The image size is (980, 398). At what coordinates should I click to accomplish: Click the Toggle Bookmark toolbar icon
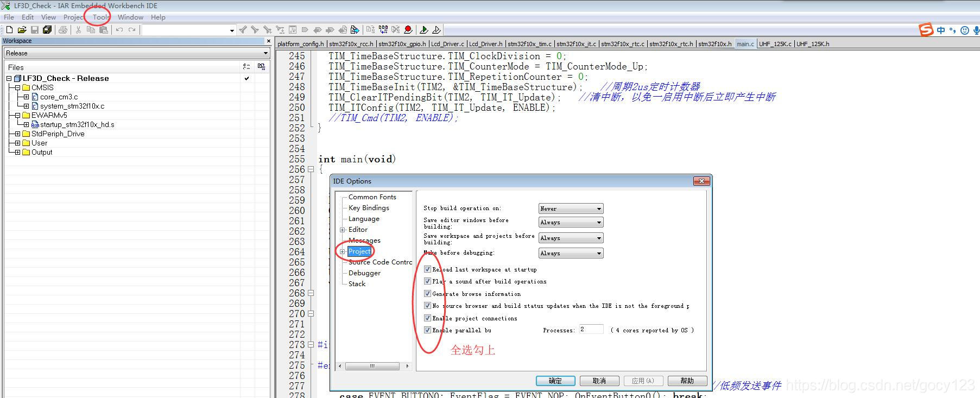(305, 30)
